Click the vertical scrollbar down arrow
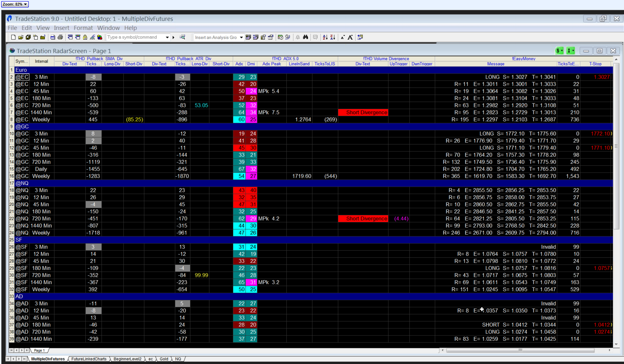 click(617, 344)
